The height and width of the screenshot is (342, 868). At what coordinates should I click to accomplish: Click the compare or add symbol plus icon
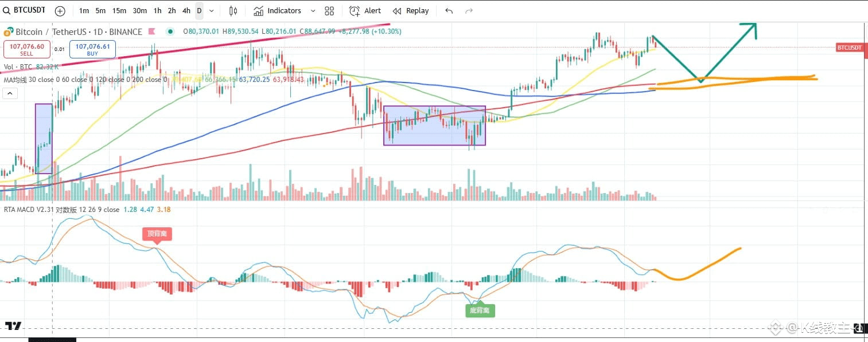60,11
